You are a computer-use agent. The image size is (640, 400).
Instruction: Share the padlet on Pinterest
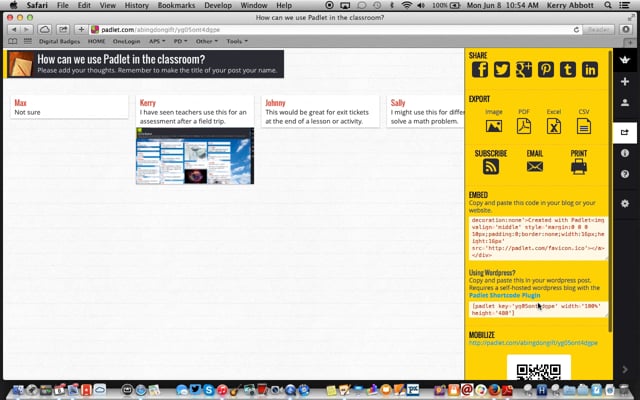[546, 69]
